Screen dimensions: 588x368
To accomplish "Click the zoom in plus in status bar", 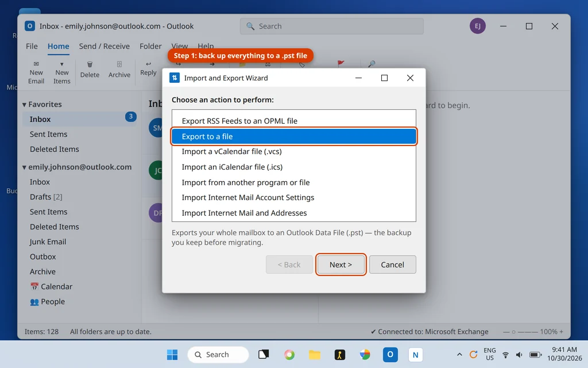I will coord(562,332).
